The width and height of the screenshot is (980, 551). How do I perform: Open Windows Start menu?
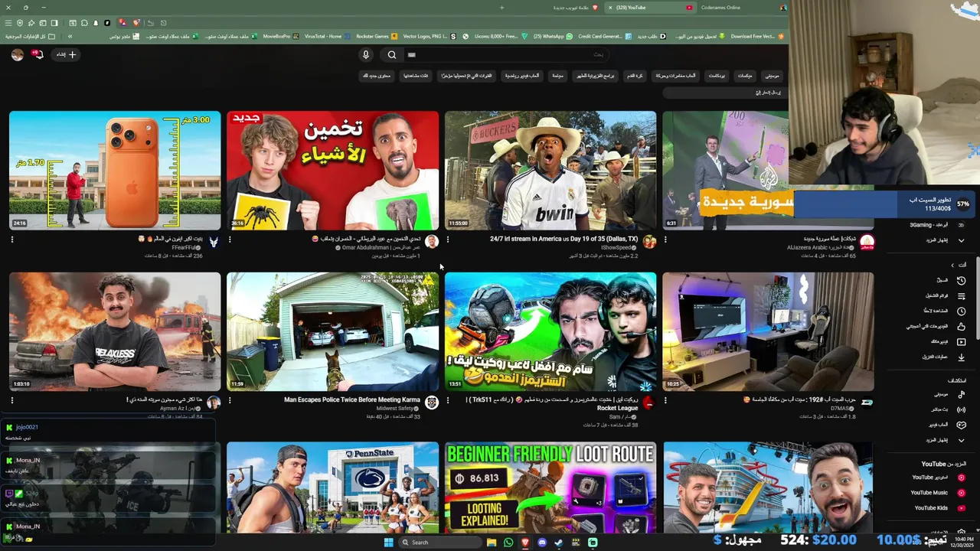pos(388,543)
